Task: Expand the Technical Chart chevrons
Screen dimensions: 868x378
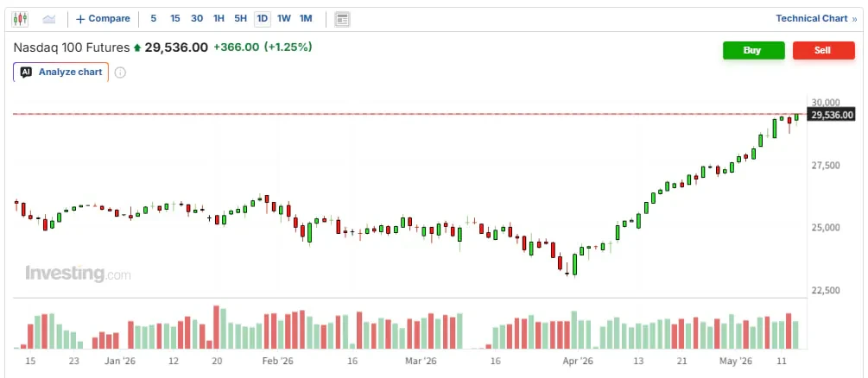Action: [x=855, y=19]
